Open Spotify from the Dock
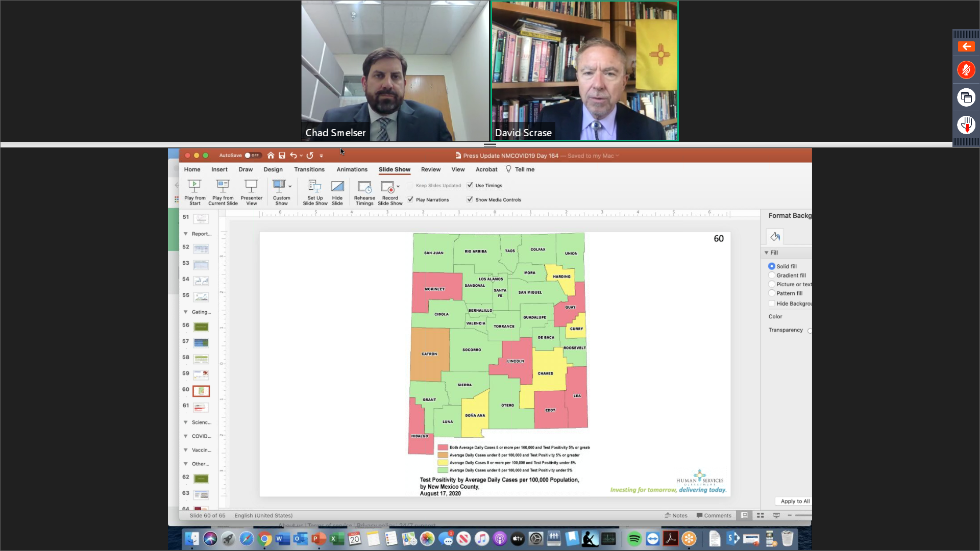 tap(634, 539)
